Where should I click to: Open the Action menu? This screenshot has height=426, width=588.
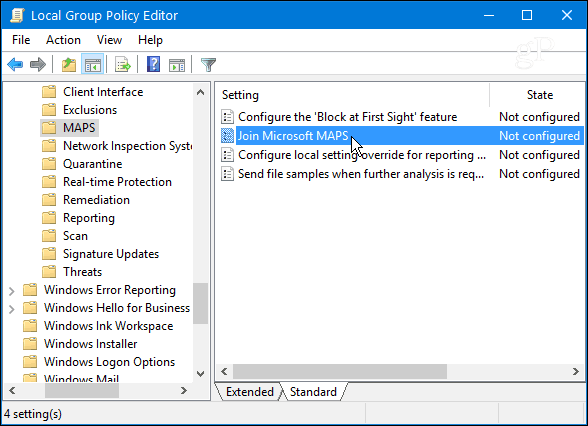coord(63,40)
